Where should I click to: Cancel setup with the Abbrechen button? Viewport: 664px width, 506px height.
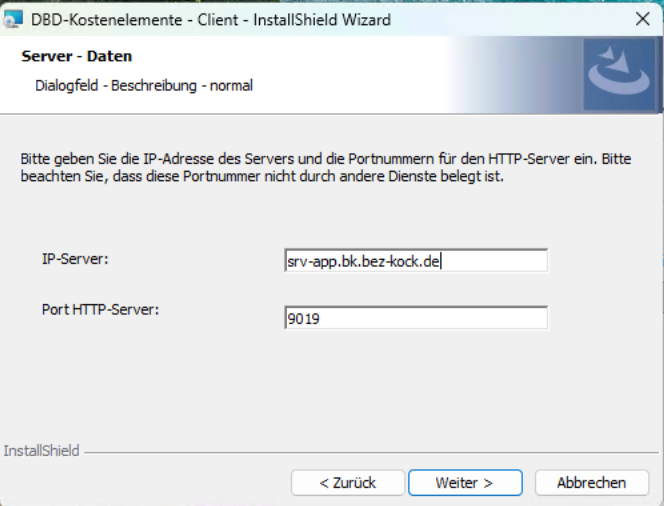pos(592,483)
